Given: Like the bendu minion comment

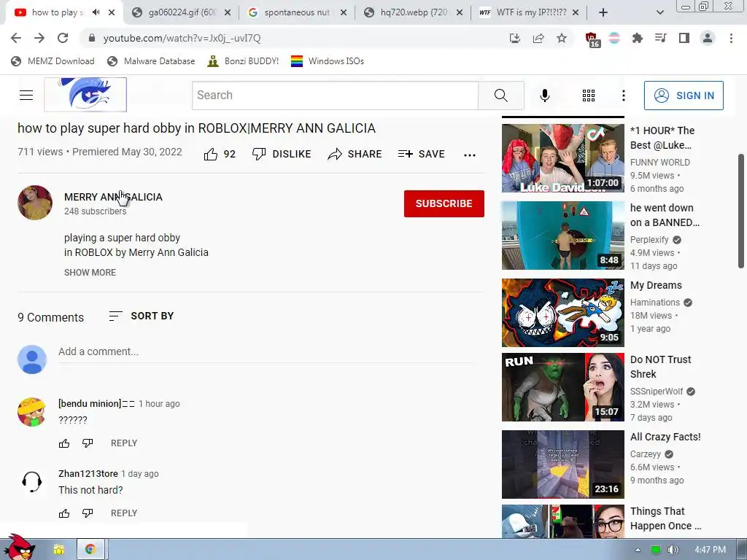Looking at the screenshot, I should [64, 443].
